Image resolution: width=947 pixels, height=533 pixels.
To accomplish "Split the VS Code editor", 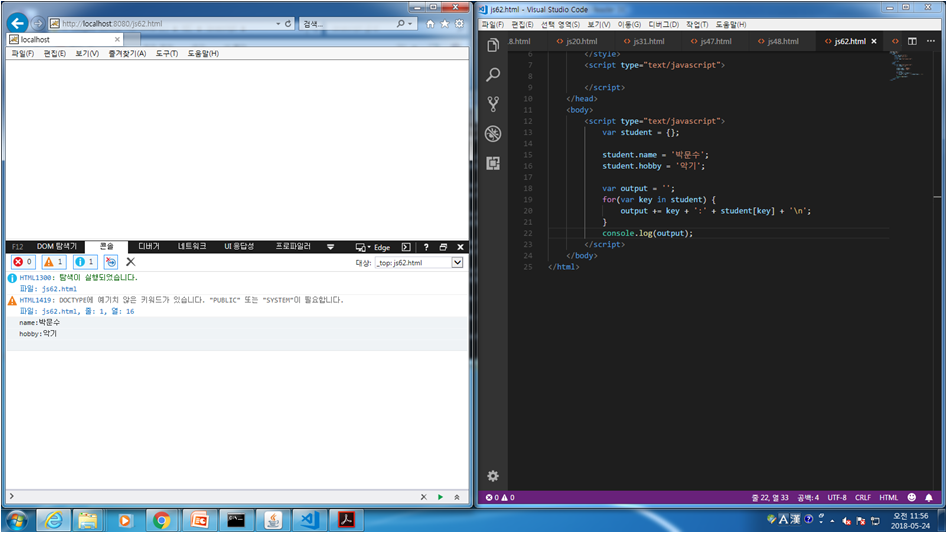I will pyautogui.click(x=912, y=41).
